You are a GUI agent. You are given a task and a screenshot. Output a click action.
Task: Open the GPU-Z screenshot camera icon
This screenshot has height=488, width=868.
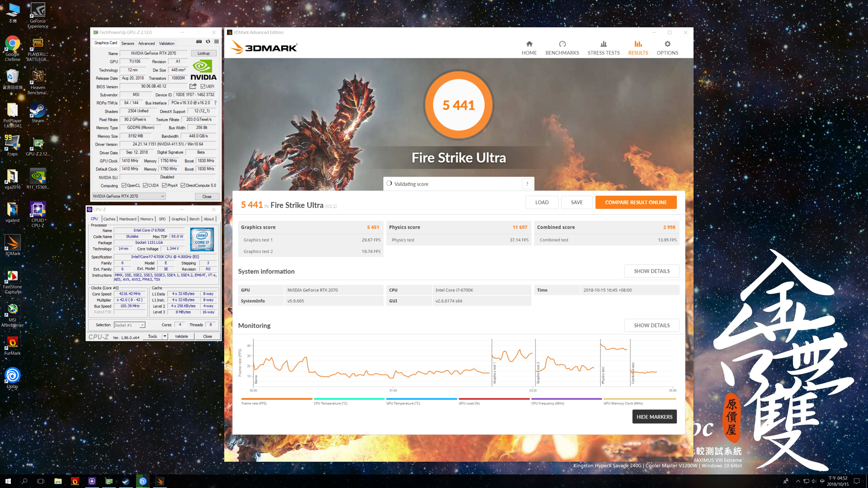199,41
